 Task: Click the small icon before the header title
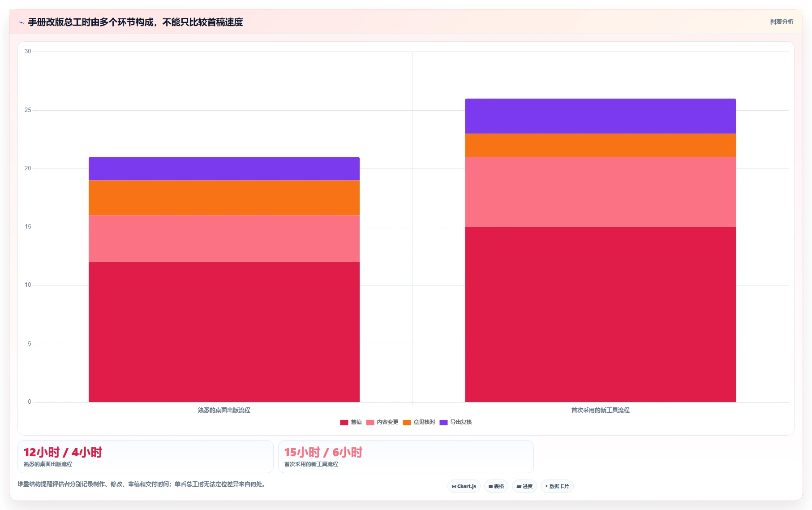coord(21,22)
